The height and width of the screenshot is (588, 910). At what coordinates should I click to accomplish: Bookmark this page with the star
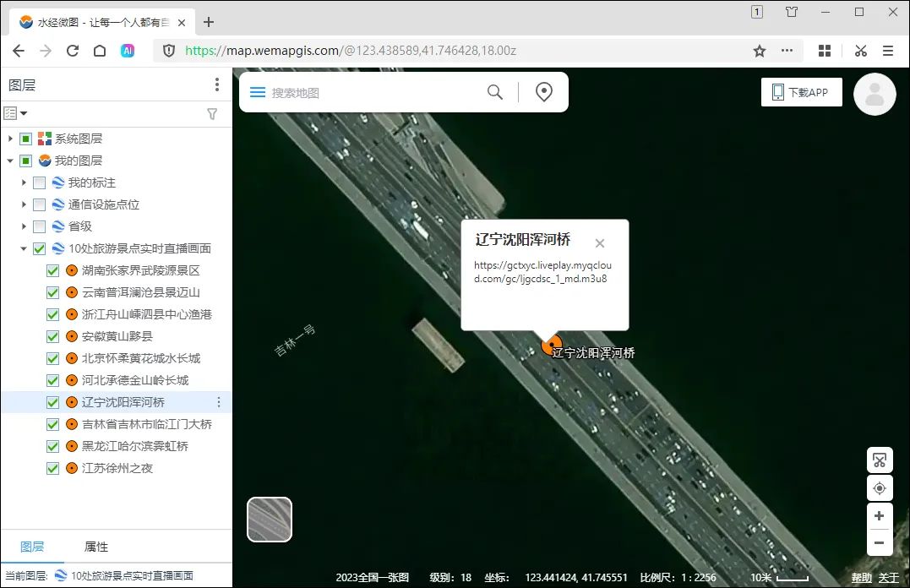(x=759, y=51)
